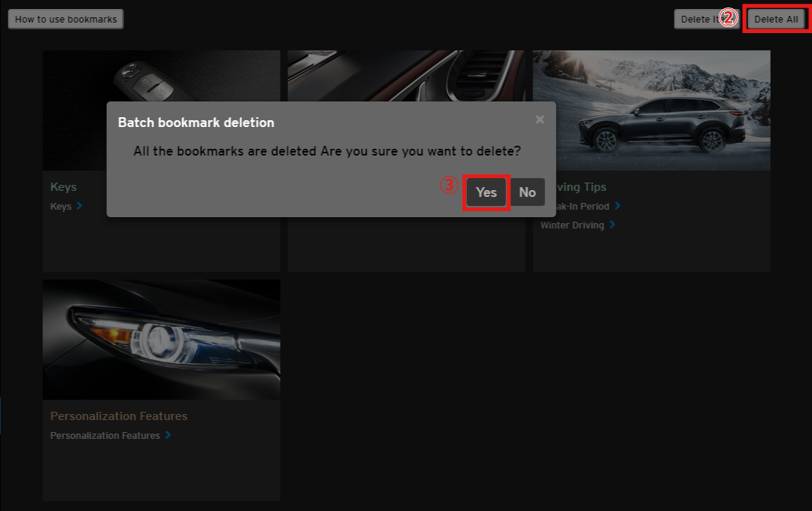
Task: Click arrow icon next to Personalization Features link
Action: coord(168,435)
